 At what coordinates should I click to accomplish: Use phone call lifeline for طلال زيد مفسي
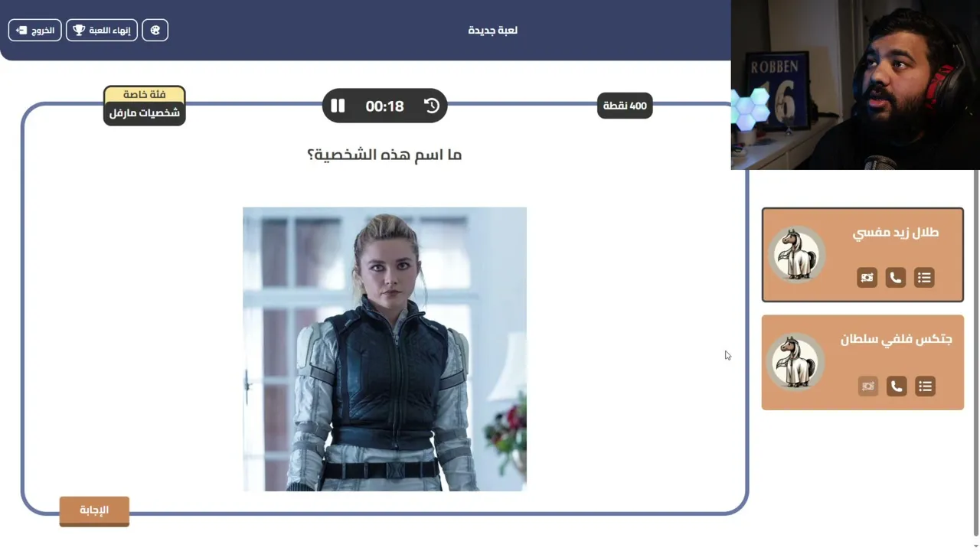pyautogui.click(x=896, y=278)
